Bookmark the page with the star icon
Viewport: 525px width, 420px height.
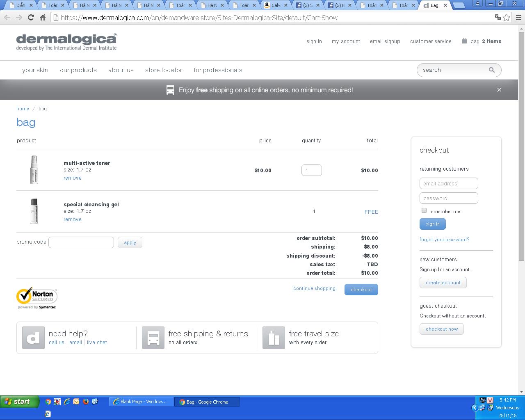[507, 18]
